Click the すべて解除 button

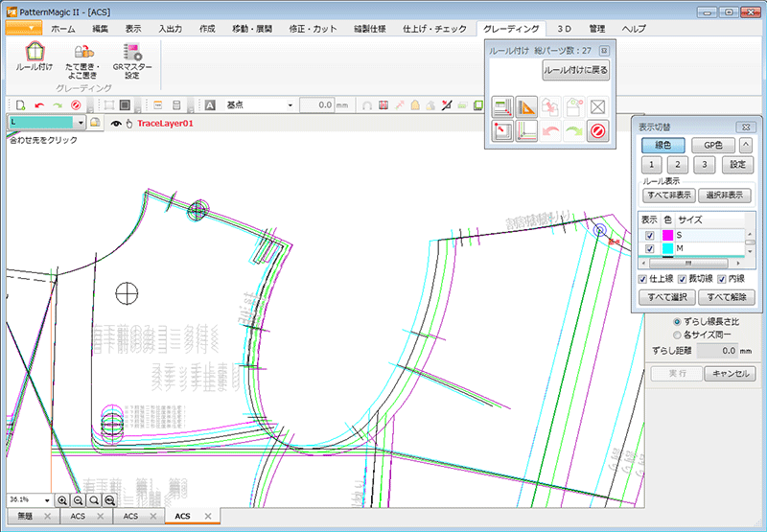(x=727, y=297)
